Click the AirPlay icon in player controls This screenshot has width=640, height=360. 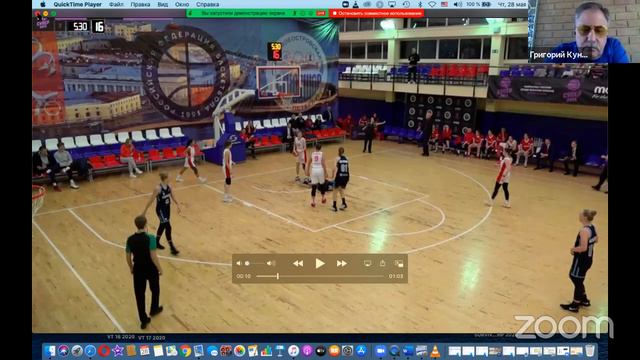point(367,264)
